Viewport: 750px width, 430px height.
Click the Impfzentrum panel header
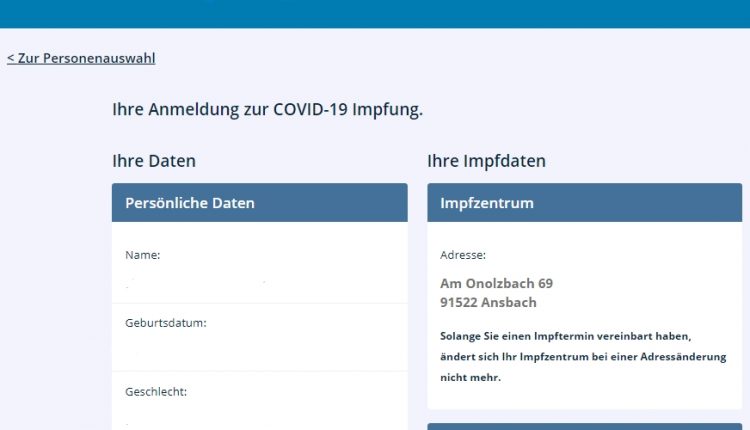tap(584, 202)
